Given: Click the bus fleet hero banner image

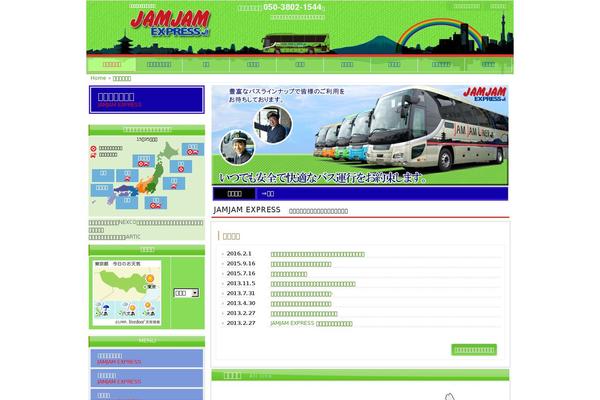Looking at the screenshot, I should coord(360,136).
